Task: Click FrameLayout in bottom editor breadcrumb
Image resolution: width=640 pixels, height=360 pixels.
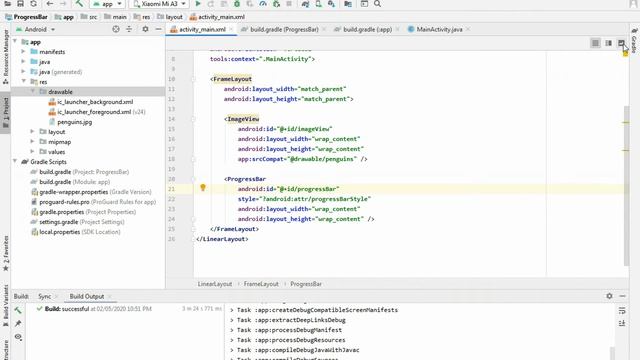Action: point(261,284)
